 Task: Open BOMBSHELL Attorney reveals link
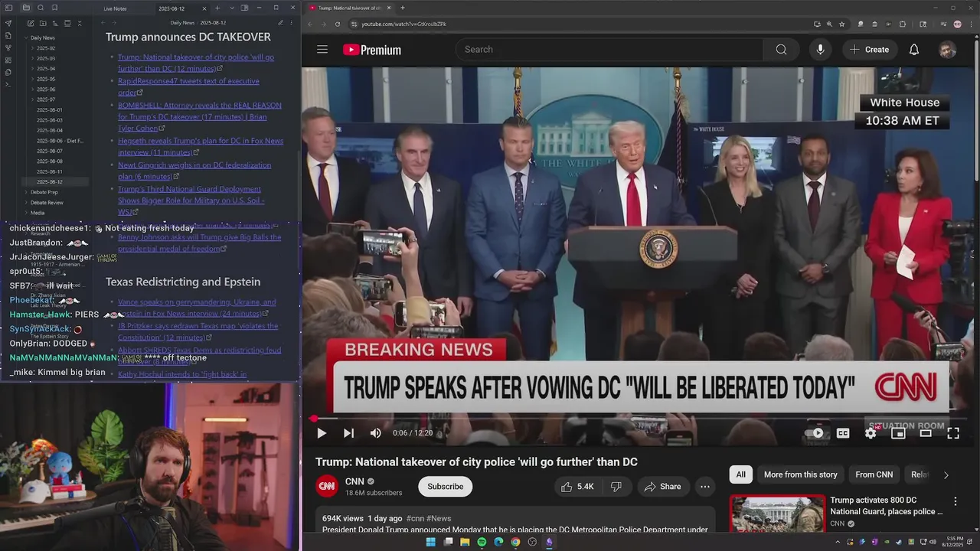(x=200, y=116)
